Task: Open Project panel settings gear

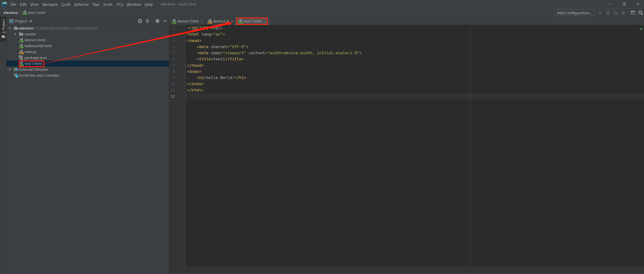Action: point(157,21)
